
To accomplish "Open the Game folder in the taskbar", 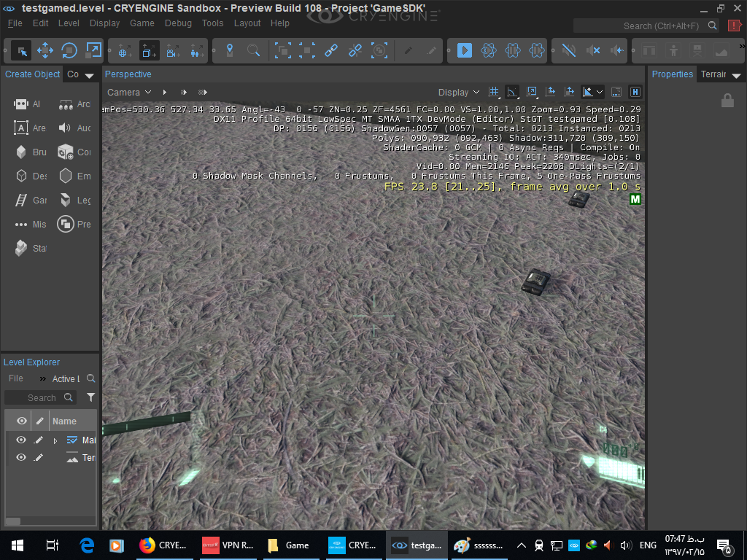I will (x=289, y=545).
